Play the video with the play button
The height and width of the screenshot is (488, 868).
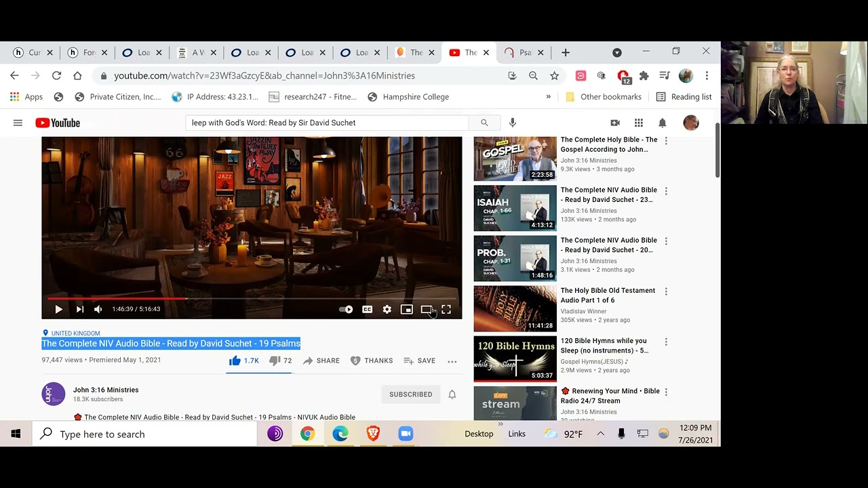click(58, 309)
